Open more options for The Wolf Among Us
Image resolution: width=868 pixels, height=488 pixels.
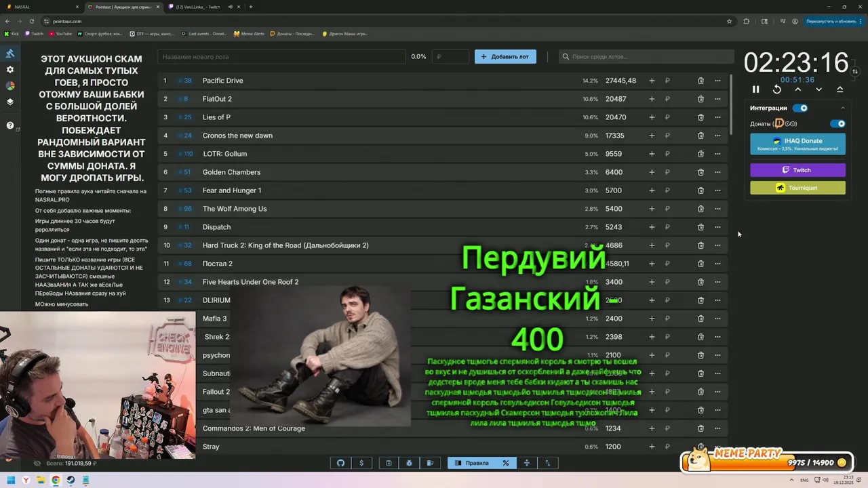717,209
